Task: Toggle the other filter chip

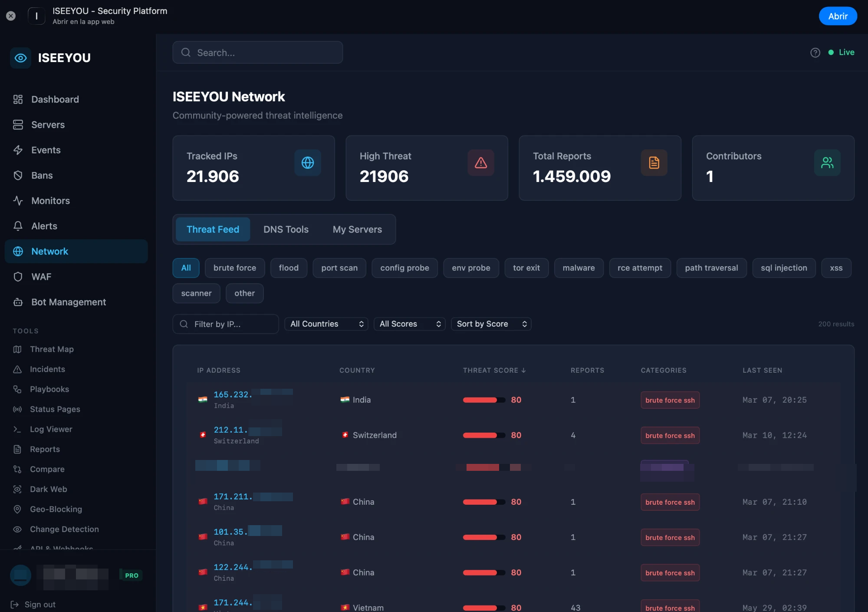Action: point(244,293)
